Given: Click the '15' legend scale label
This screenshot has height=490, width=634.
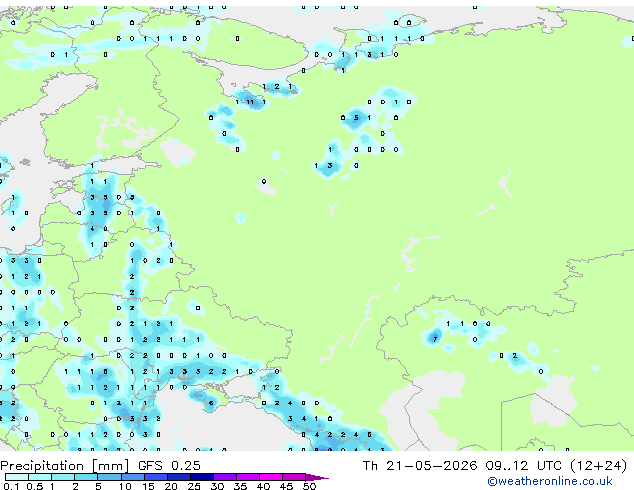Looking at the screenshot, I should click(x=148, y=486).
